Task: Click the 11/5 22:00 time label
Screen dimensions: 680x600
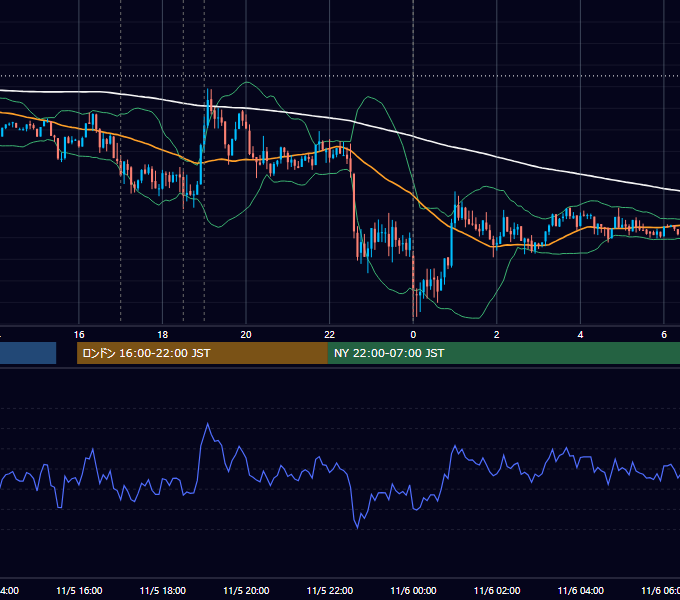Action: [330, 590]
